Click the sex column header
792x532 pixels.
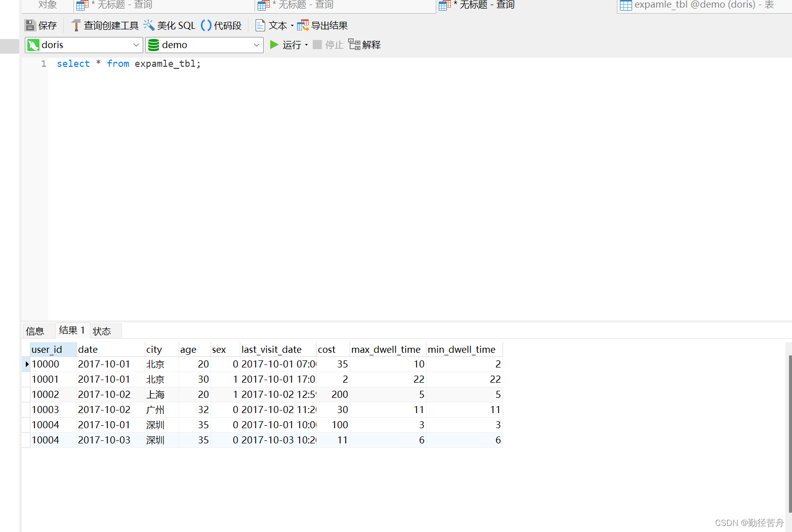point(225,349)
